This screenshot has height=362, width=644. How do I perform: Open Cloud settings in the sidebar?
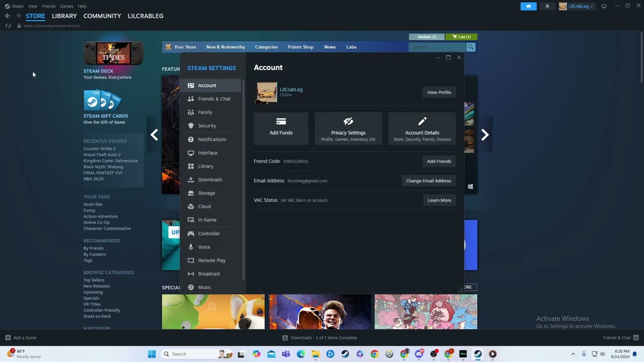tap(204, 206)
